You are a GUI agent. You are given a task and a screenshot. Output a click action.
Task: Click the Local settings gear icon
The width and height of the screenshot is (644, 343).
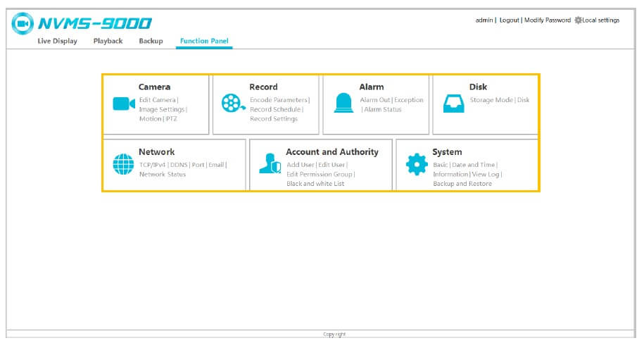coord(578,20)
